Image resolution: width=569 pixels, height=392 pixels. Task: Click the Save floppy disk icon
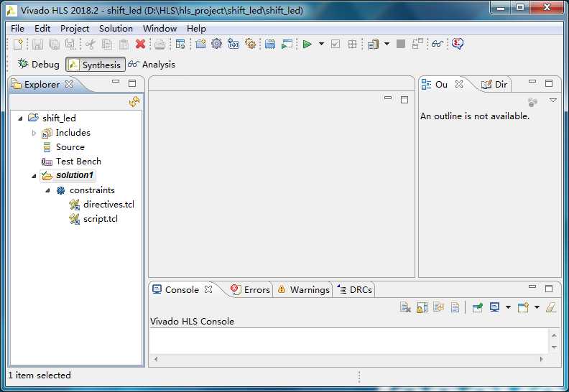38,44
